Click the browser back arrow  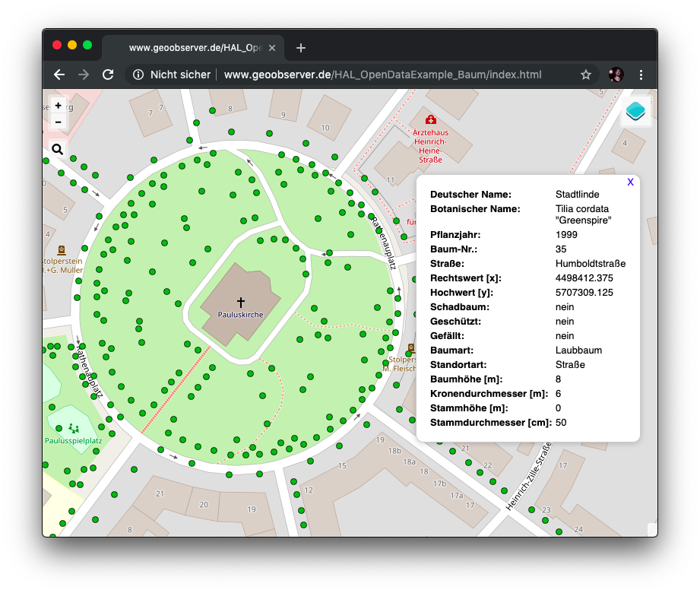[x=59, y=75]
